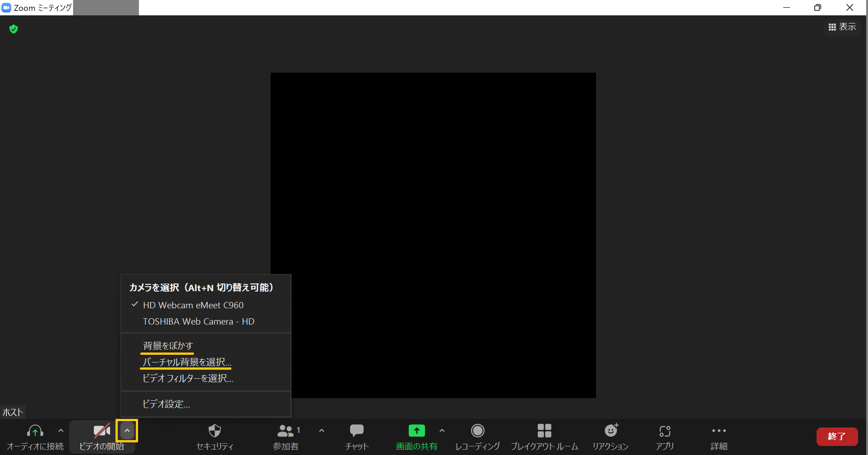Open the Apps icon
Image resolution: width=868 pixels, height=455 pixels.
[665, 431]
